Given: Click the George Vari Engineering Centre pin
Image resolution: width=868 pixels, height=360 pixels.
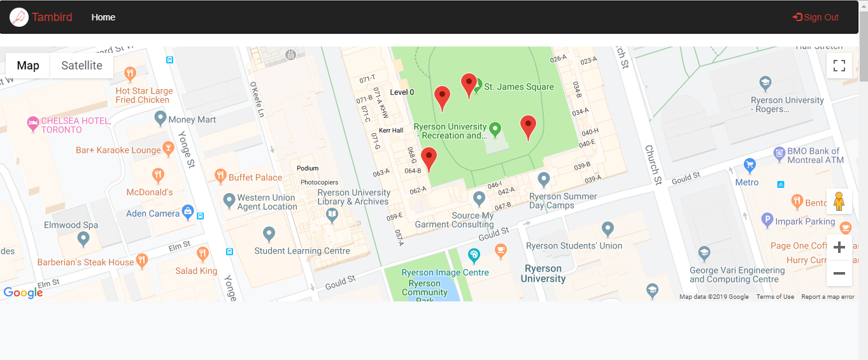Looking at the screenshot, I should [x=704, y=254].
